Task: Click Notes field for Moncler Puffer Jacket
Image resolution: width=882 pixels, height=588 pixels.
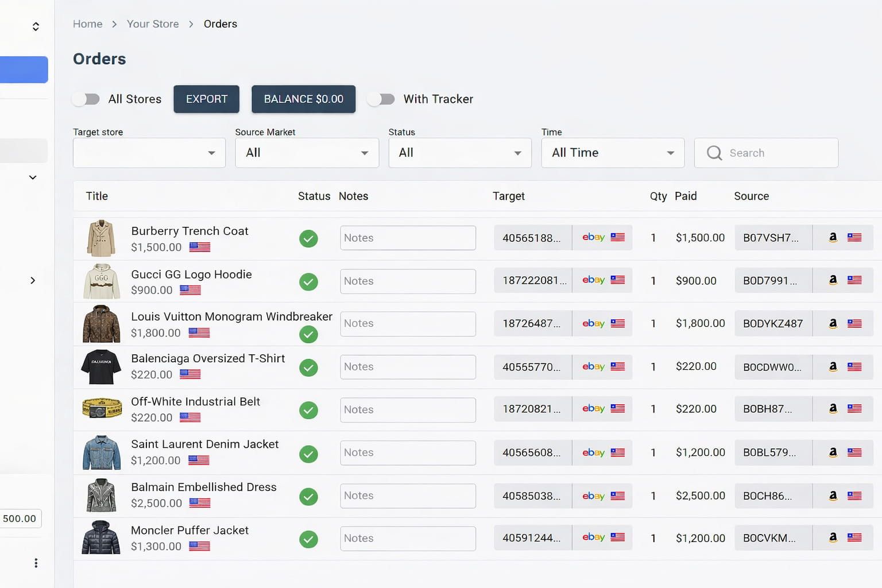Action: (408, 539)
